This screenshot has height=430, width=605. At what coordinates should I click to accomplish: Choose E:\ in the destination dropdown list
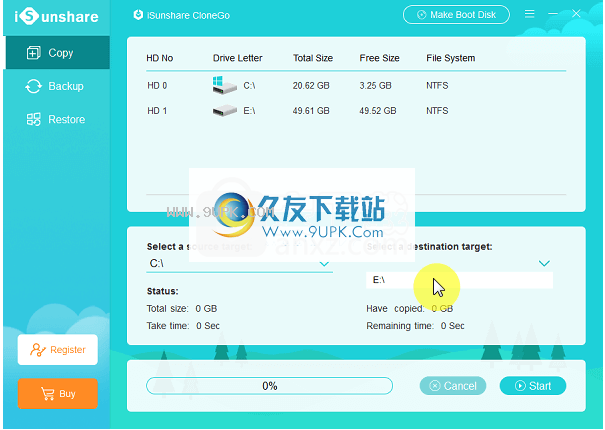coord(459,280)
